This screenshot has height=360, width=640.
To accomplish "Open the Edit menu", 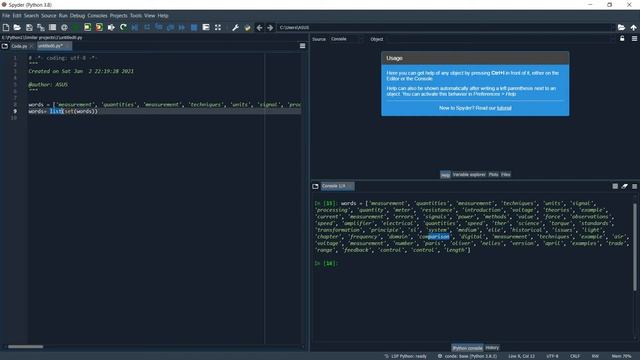I will coord(17,16).
